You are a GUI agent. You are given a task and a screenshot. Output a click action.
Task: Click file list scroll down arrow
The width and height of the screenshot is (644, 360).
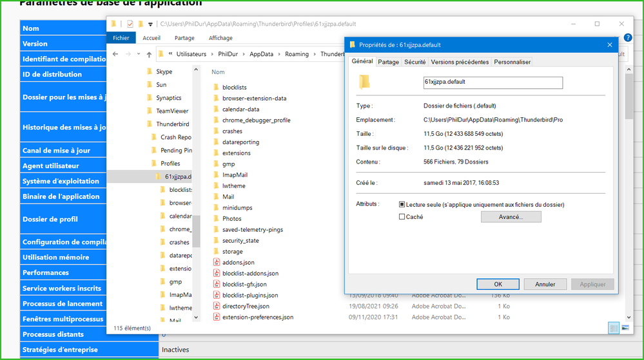point(629,317)
